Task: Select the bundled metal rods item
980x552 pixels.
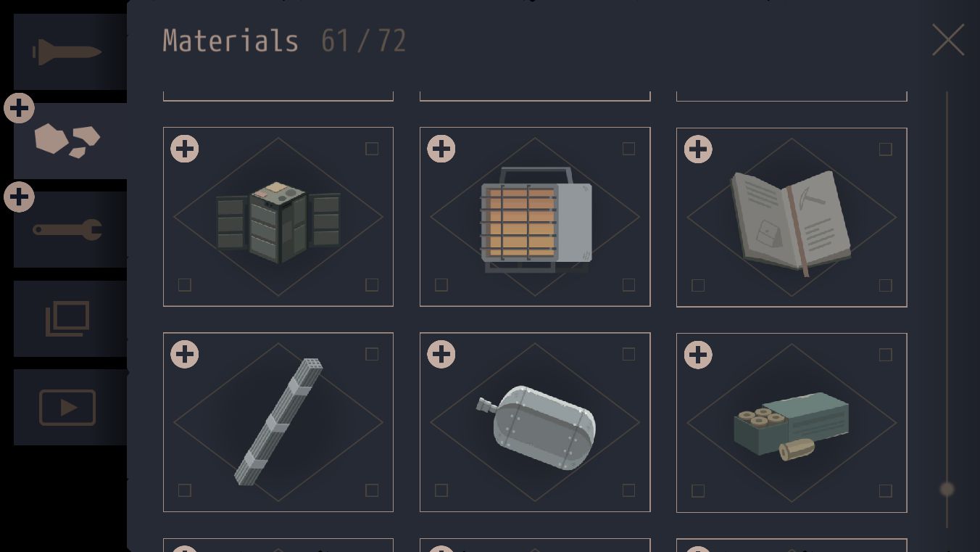Action: coord(278,422)
